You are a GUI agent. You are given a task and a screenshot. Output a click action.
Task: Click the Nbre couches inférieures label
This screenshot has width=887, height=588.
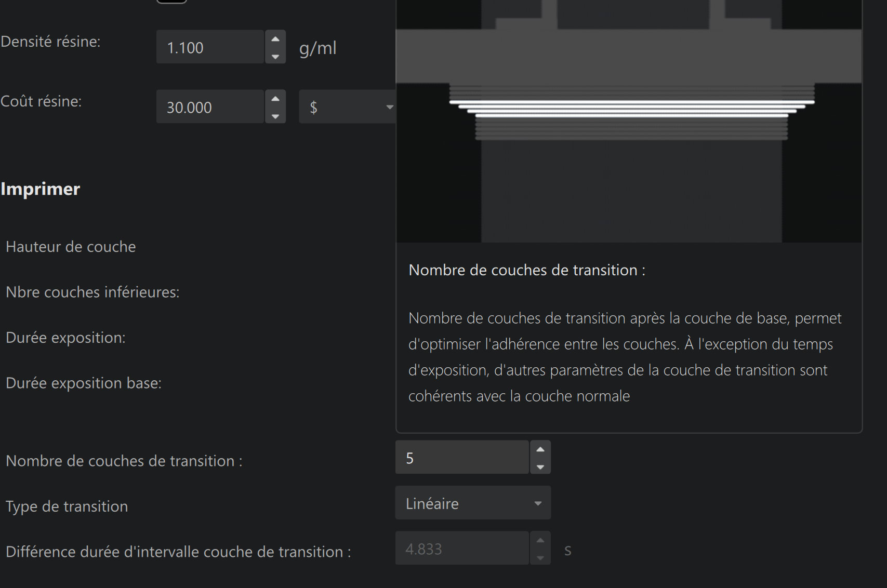[92, 292]
